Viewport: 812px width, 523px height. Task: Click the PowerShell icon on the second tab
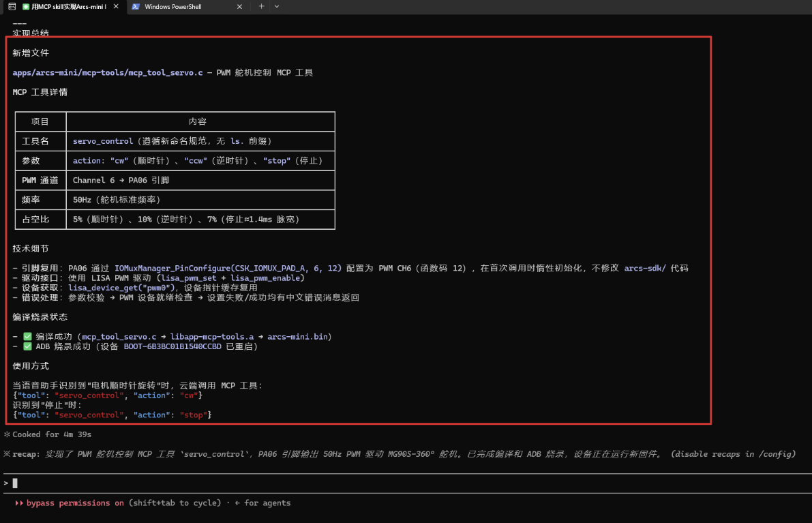point(136,7)
